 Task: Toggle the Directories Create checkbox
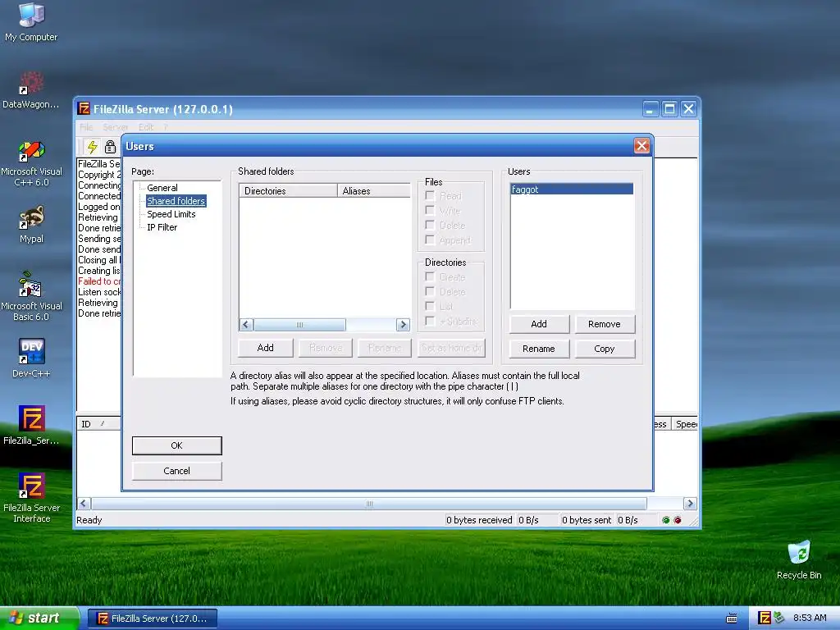(430, 276)
